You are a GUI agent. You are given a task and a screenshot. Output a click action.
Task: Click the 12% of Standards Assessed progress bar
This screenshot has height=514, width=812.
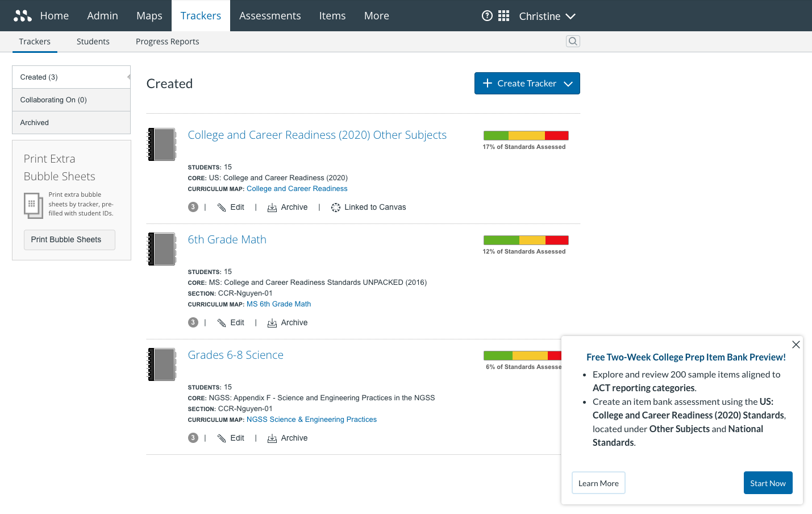(526, 240)
